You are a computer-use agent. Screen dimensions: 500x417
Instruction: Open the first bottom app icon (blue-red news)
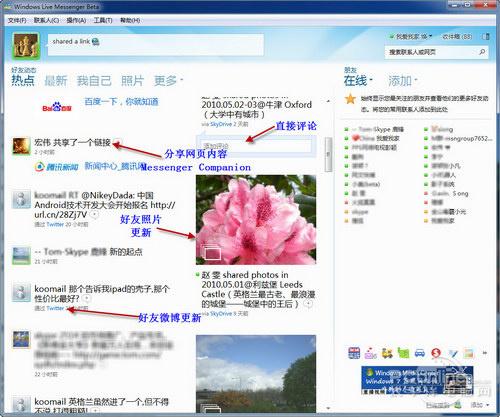354,353
